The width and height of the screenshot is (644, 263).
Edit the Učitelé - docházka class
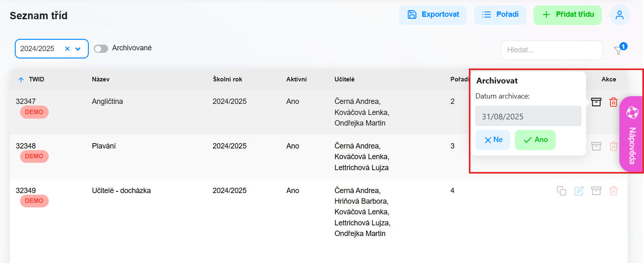pyautogui.click(x=579, y=191)
